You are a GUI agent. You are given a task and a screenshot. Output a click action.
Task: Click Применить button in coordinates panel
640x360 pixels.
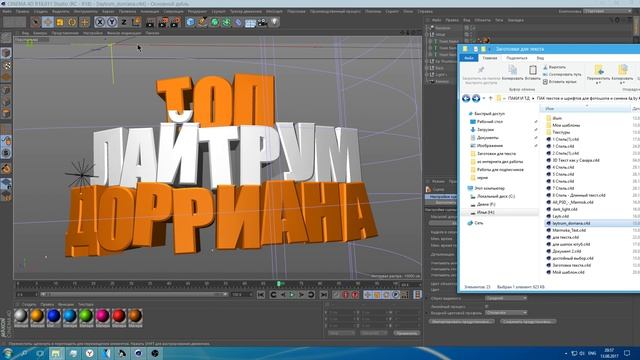[x=407, y=333]
